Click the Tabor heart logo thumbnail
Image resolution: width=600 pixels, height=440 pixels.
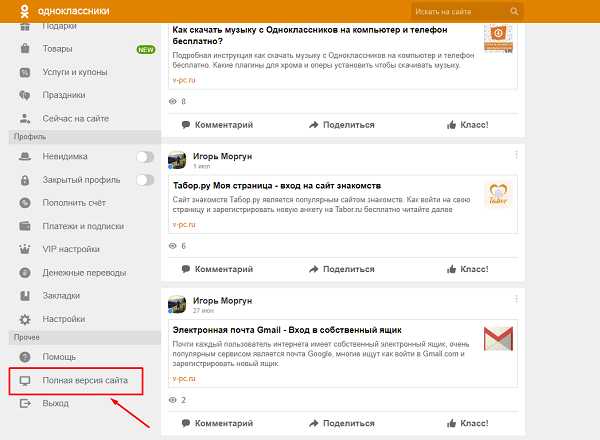498,195
